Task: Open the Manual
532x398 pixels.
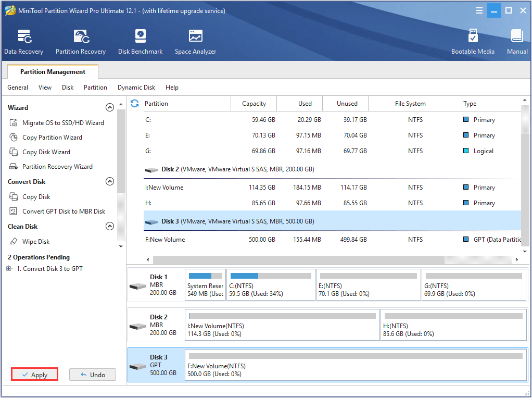Action: [517, 42]
